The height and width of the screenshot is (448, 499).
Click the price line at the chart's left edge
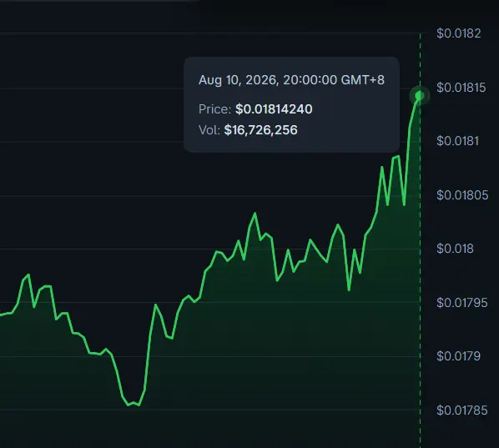2,315
